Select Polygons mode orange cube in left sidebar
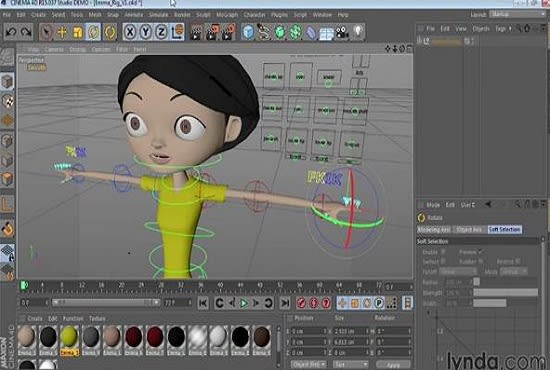 click(x=7, y=179)
